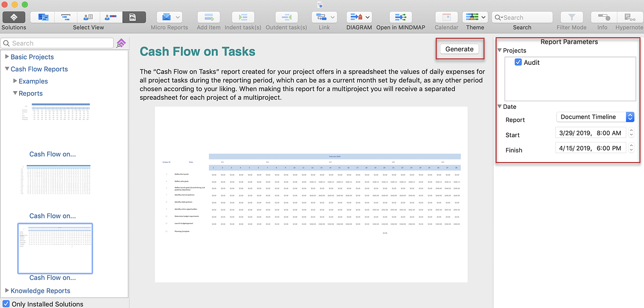This screenshot has height=308, width=644.
Task: Open the Calendar from the toolbar
Action: pyautogui.click(x=446, y=17)
